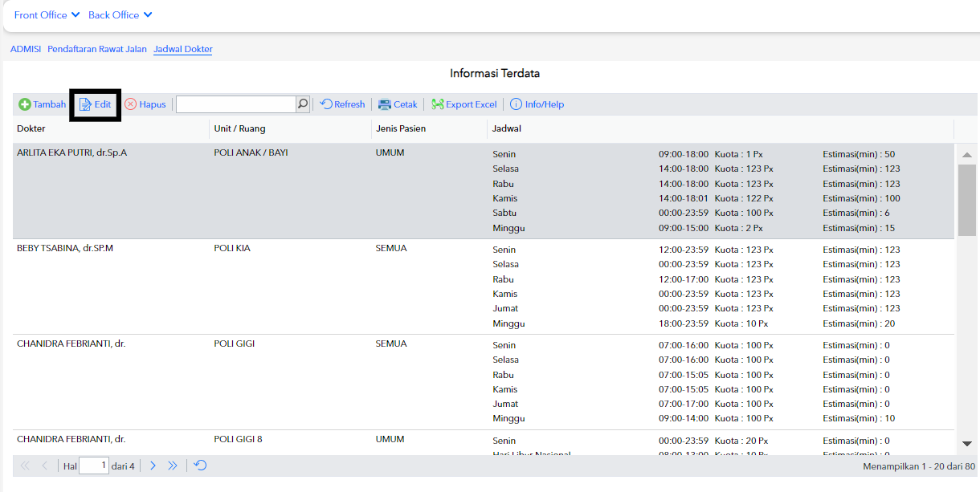Image resolution: width=980 pixels, height=492 pixels.
Task: Select the Jadwal Dokter tab
Action: [x=183, y=49]
